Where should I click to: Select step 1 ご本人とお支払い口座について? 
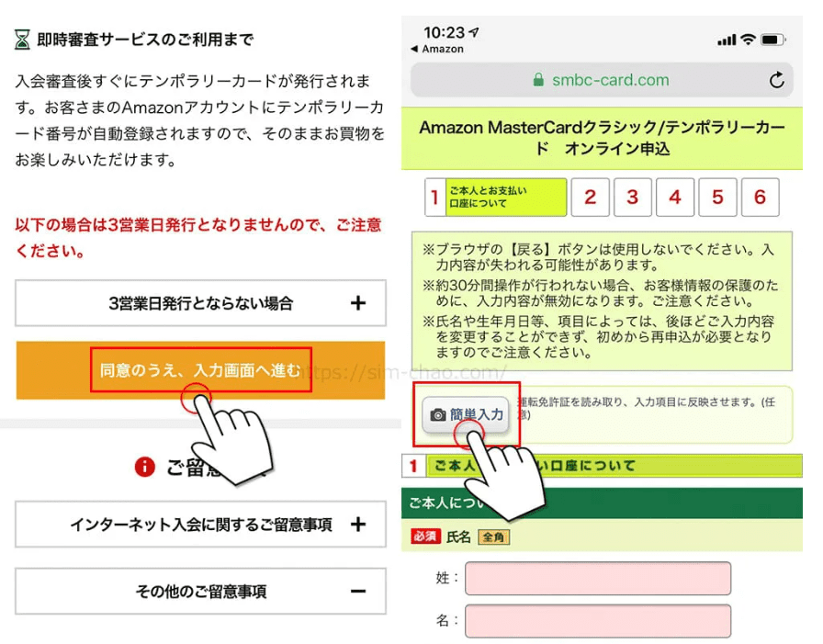click(496, 198)
